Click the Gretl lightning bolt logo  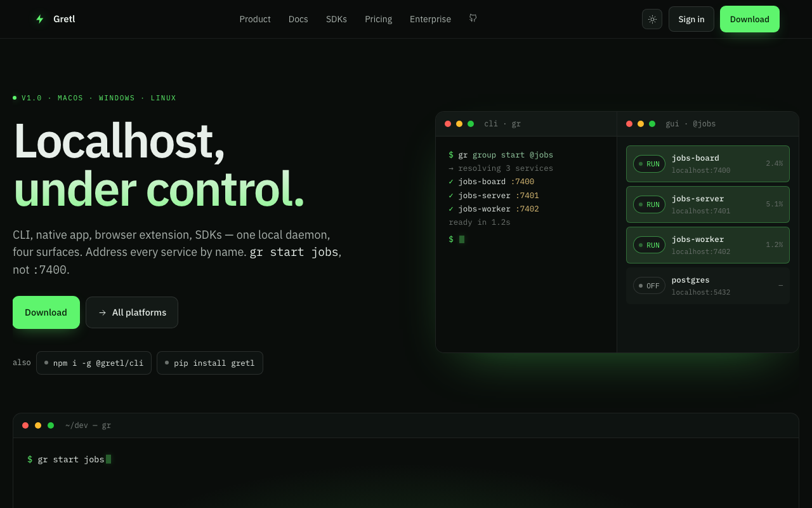(x=40, y=19)
